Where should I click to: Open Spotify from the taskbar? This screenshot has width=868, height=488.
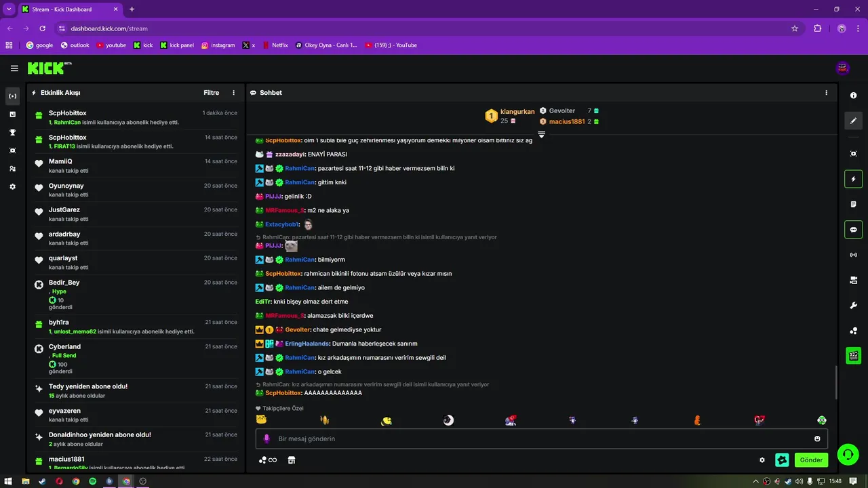[92, 481]
